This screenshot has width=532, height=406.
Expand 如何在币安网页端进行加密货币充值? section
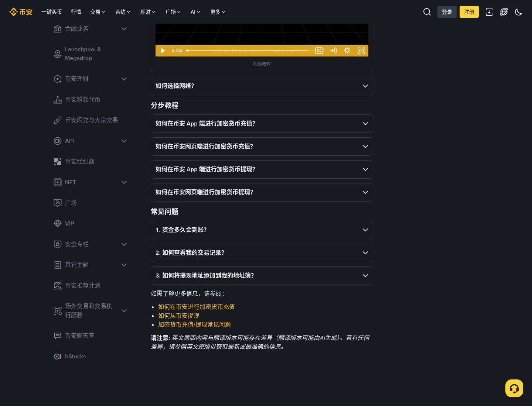point(262,147)
